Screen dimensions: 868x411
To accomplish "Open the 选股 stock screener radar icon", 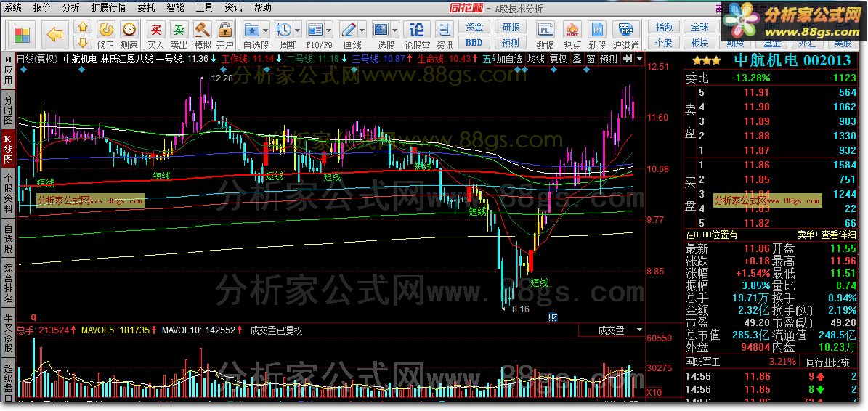I will pyautogui.click(x=381, y=30).
